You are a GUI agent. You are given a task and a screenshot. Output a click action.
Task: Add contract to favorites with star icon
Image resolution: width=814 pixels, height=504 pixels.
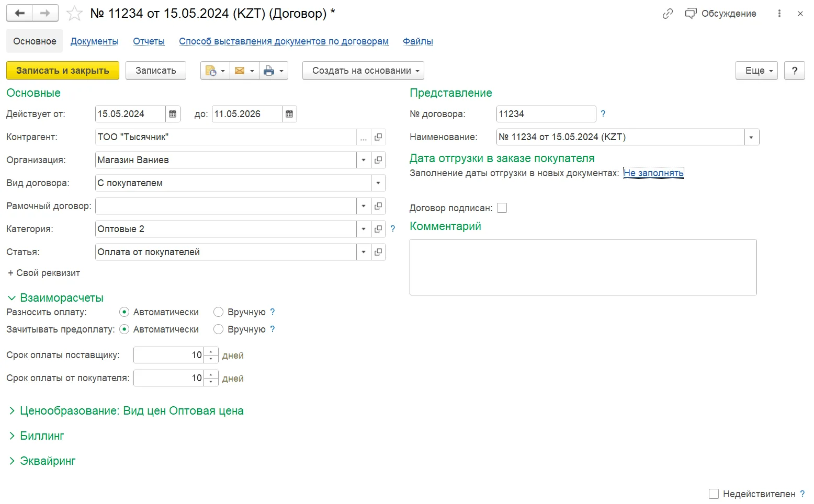tap(75, 13)
